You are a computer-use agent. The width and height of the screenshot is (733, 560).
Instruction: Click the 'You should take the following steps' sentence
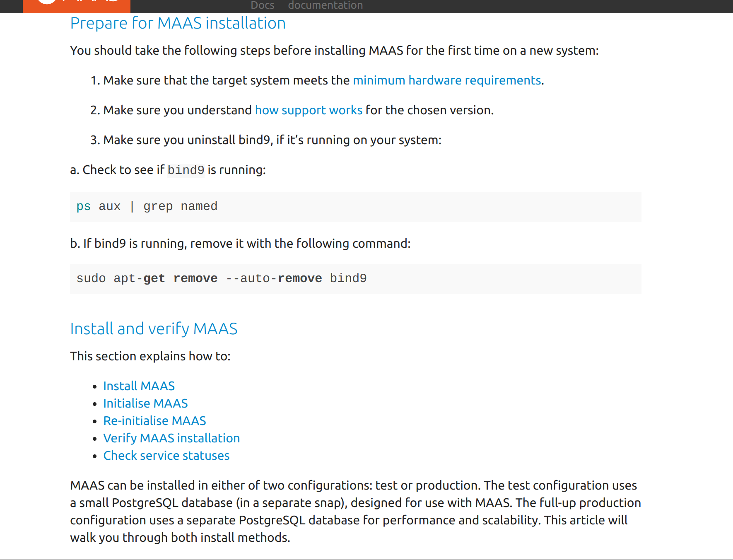point(334,51)
